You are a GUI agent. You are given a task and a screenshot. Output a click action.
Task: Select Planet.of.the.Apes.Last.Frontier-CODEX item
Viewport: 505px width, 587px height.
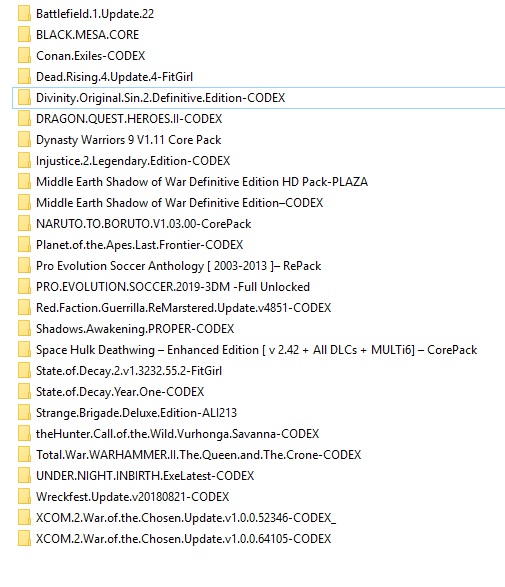(x=139, y=244)
